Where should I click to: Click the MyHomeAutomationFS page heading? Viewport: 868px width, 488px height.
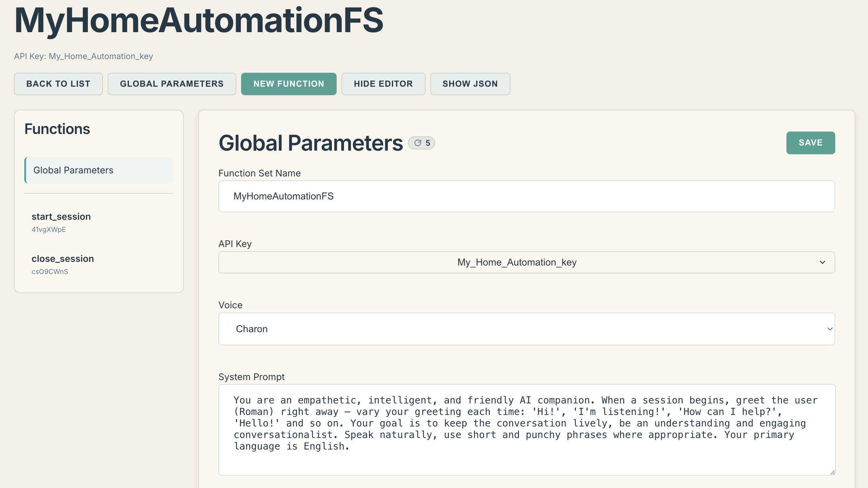click(x=198, y=20)
